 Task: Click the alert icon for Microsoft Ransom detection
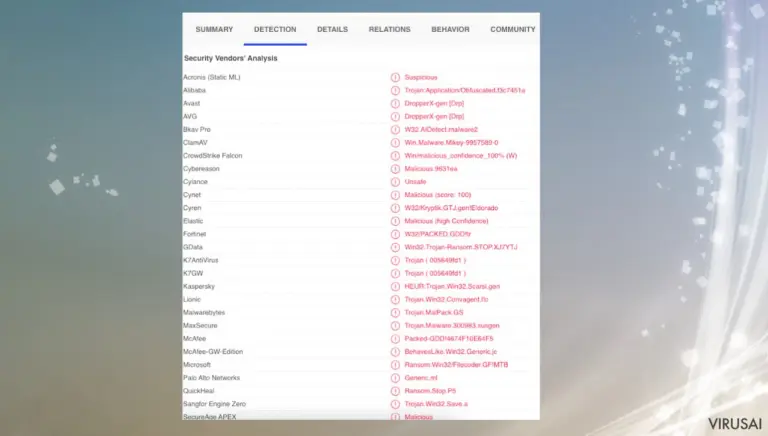point(395,365)
